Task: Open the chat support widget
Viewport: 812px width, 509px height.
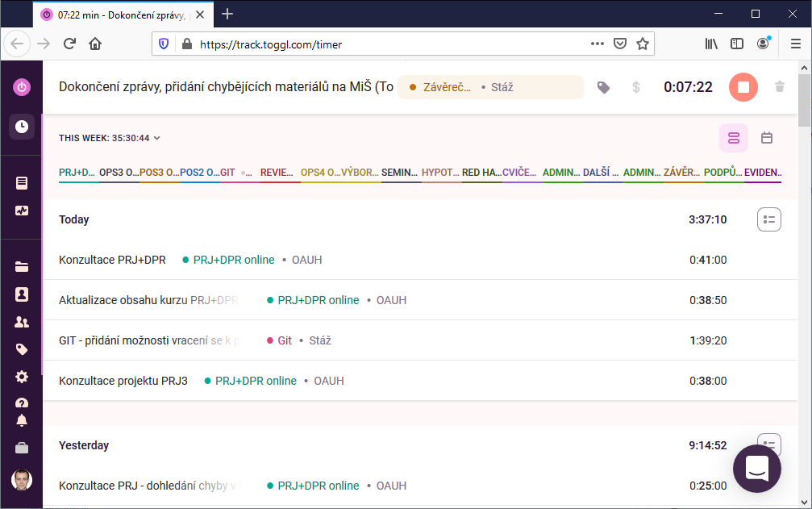Action: coord(756,468)
